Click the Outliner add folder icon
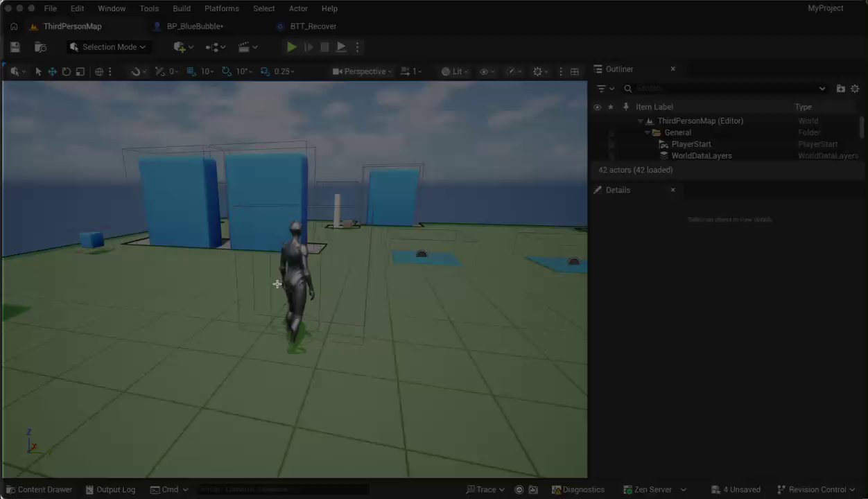 [840, 89]
